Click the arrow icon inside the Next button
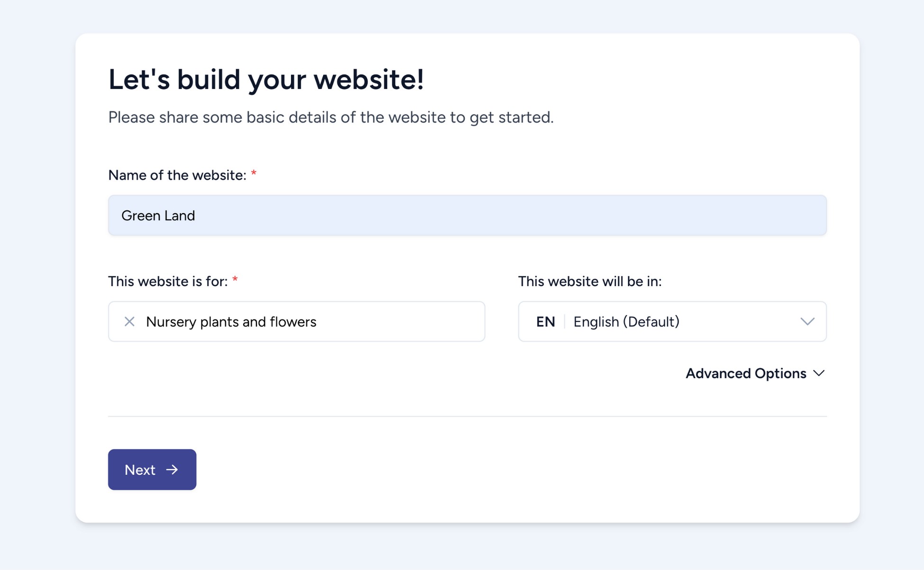 click(x=172, y=470)
